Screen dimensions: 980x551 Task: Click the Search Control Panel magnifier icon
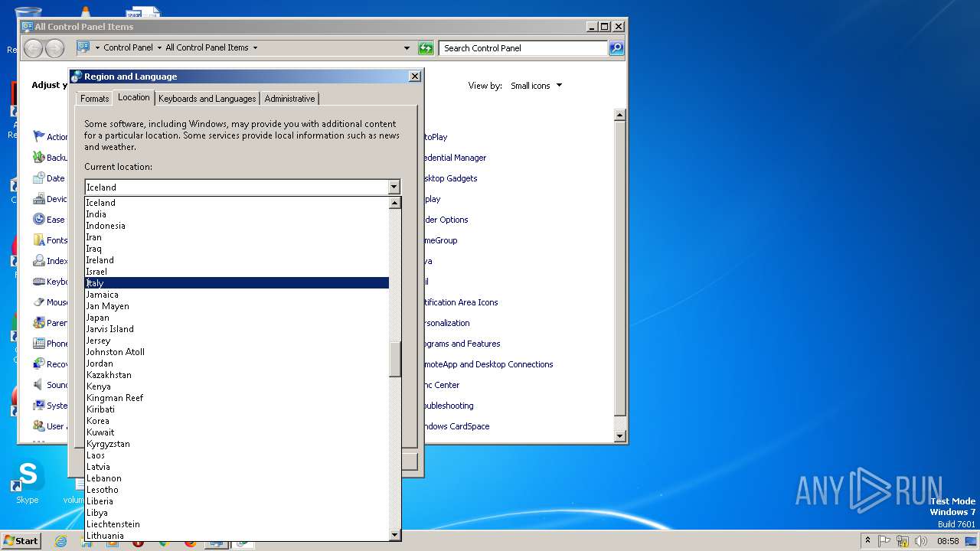point(616,48)
